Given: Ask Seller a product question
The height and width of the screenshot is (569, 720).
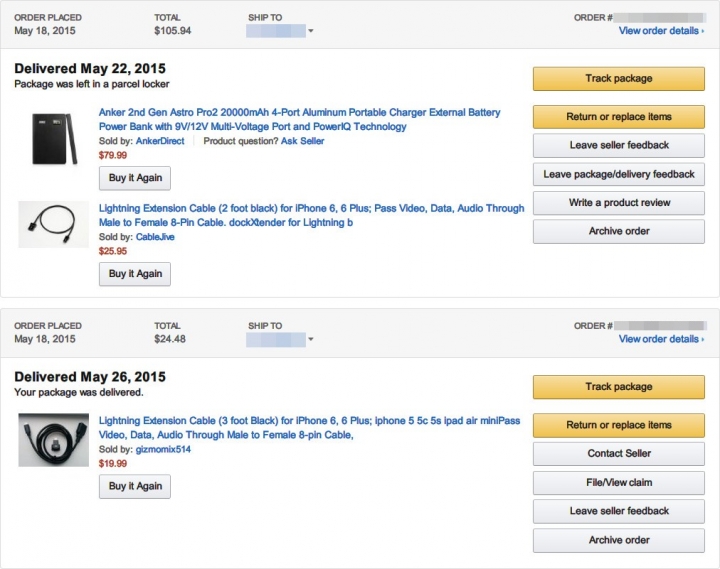Looking at the screenshot, I should click(302, 141).
